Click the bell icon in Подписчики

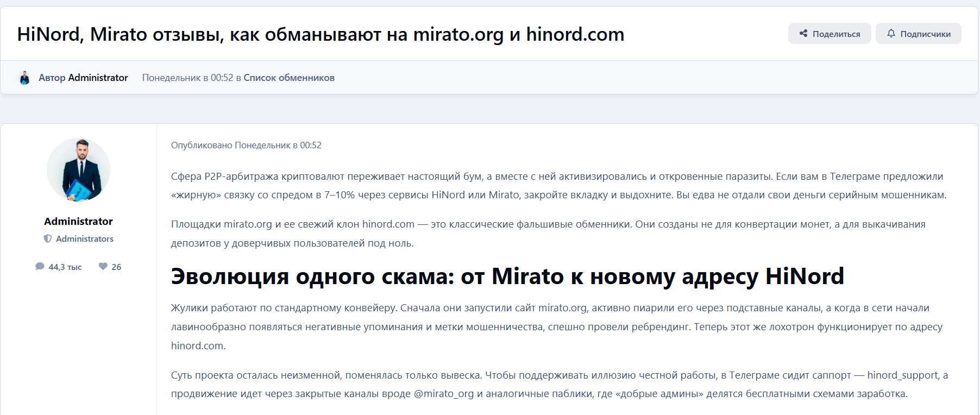tap(891, 34)
